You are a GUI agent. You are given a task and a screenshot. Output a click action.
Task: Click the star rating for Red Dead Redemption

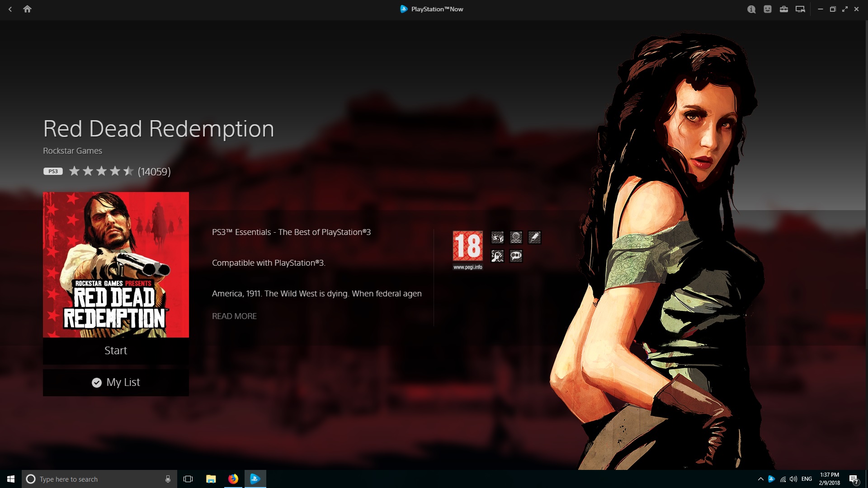(x=101, y=171)
